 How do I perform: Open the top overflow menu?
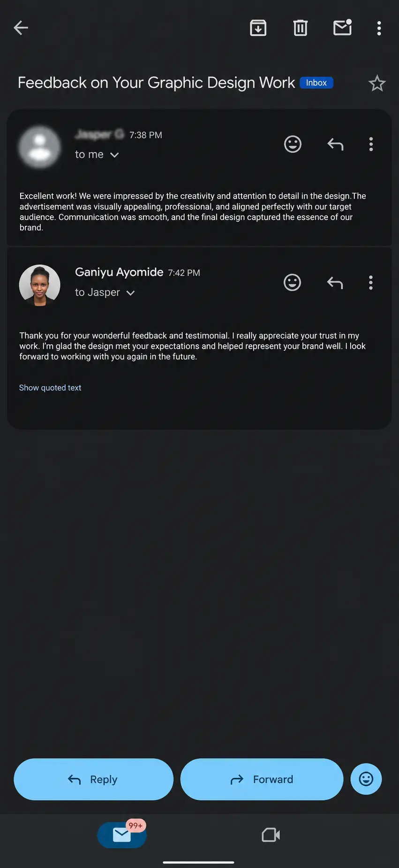(379, 28)
